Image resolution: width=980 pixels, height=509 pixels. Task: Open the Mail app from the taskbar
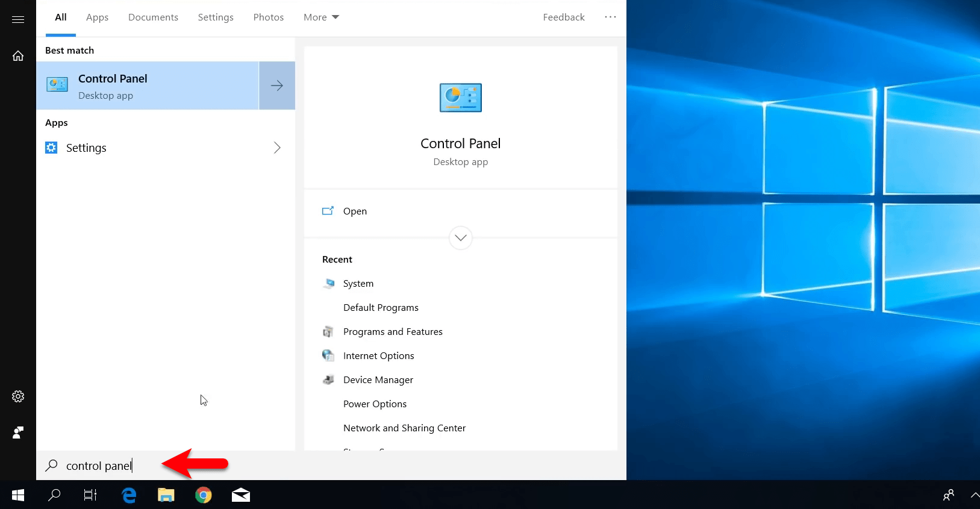(241, 495)
